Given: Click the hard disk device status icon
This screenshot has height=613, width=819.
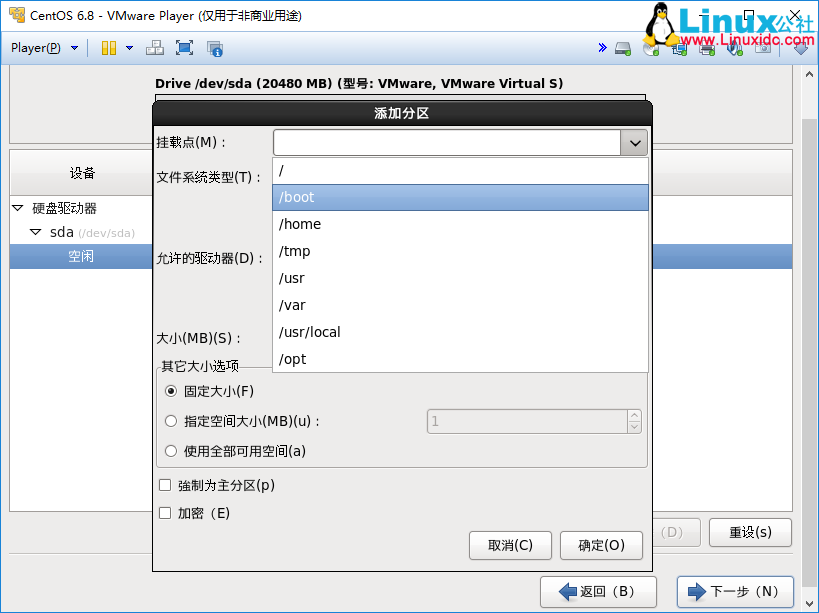Looking at the screenshot, I should pos(622,47).
